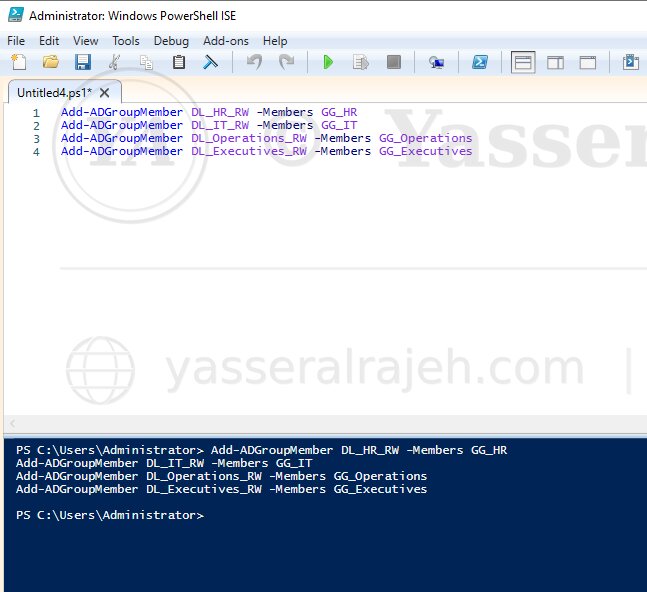The image size is (647, 592).
Task: Click the last console prompt PS C:\Users\Administrator>
Action: click(x=110, y=515)
